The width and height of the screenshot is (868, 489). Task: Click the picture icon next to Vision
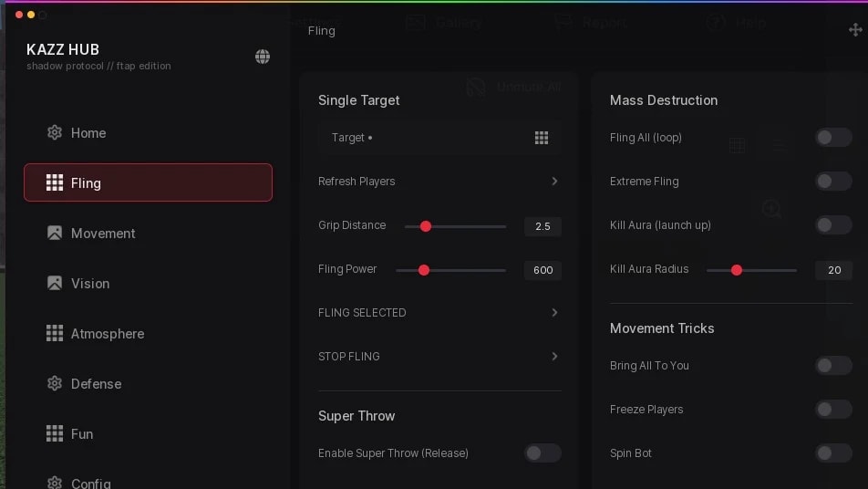coord(55,284)
